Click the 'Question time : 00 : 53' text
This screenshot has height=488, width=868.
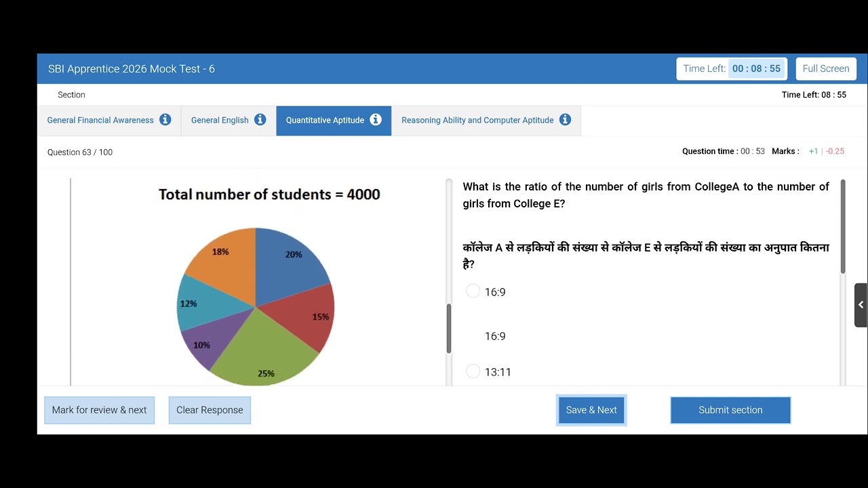point(724,151)
